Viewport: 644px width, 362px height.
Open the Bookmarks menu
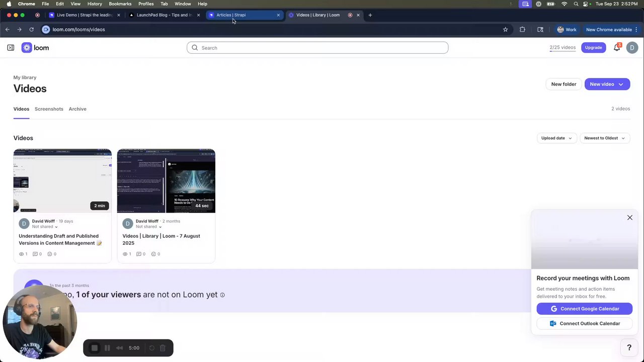(120, 4)
